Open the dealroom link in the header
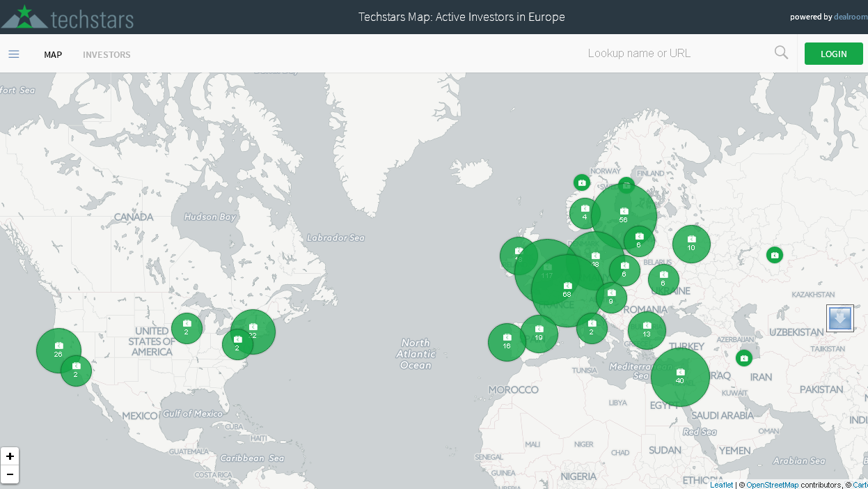 pos(851,17)
